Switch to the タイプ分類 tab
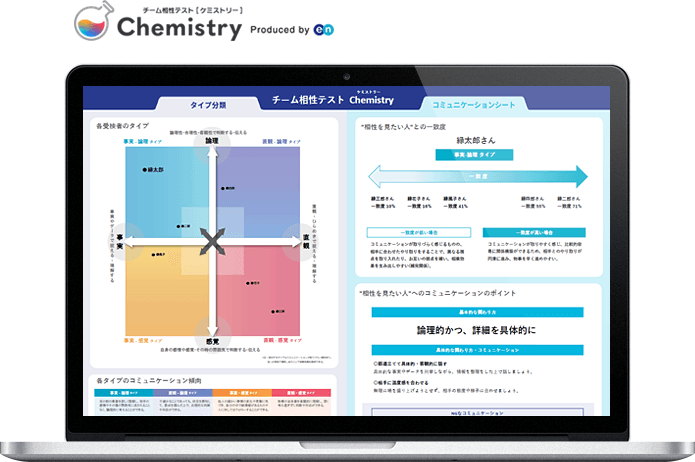Screen dimensions: 695x462 (x=207, y=104)
